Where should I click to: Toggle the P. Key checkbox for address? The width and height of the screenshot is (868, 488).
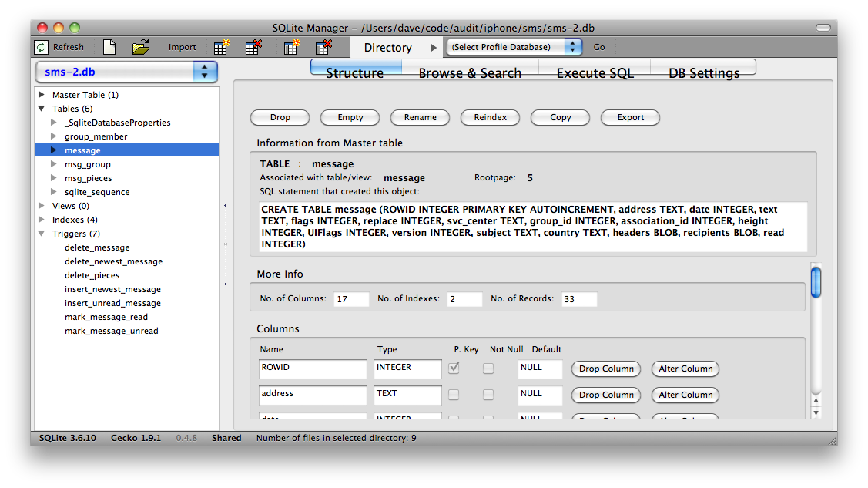(454, 395)
